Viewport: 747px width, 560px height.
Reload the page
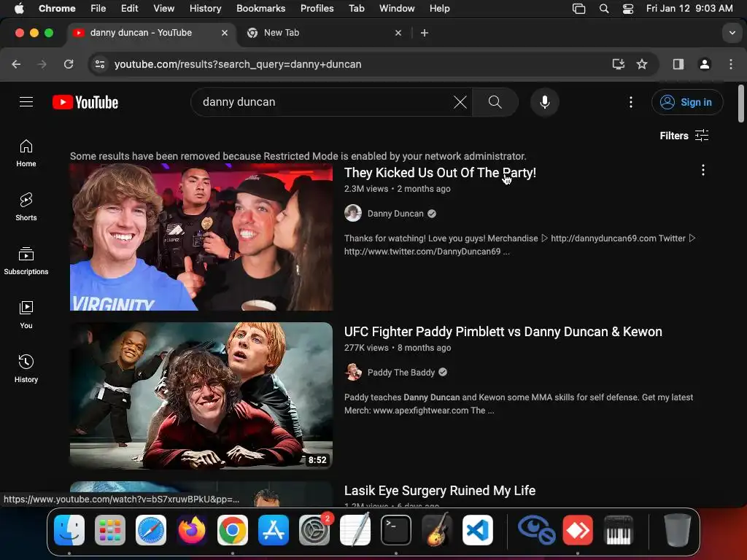69,64
